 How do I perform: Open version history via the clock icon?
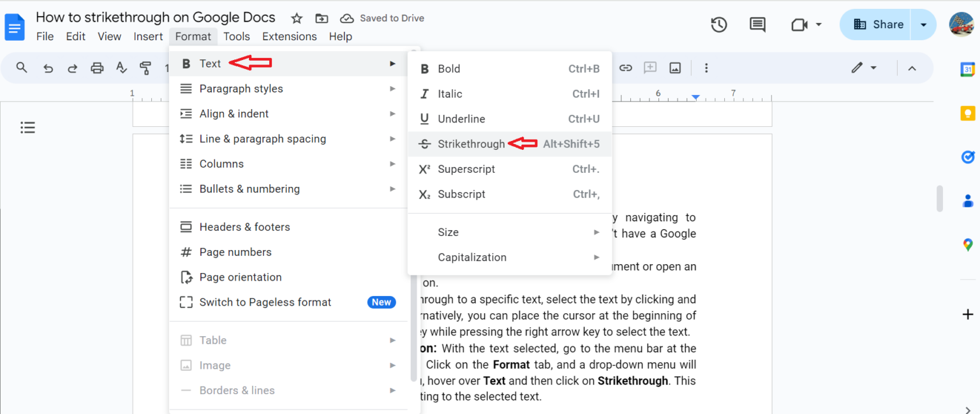coord(718,24)
